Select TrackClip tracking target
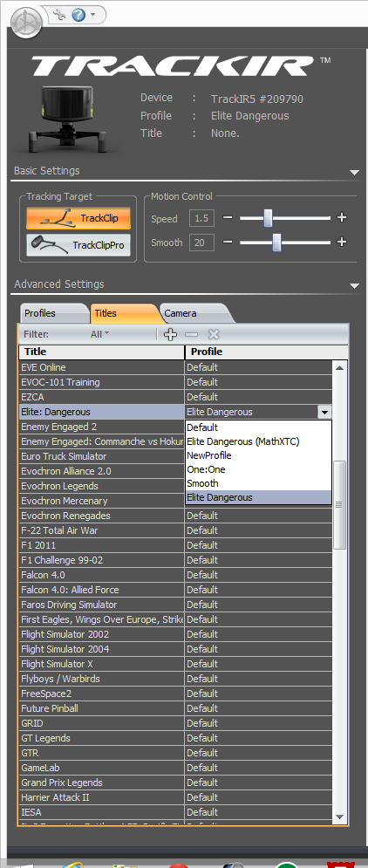The width and height of the screenshot is (368, 868). [x=78, y=218]
